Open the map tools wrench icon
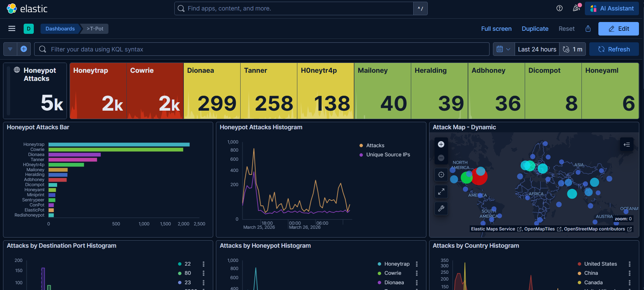 tap(441, 208)
